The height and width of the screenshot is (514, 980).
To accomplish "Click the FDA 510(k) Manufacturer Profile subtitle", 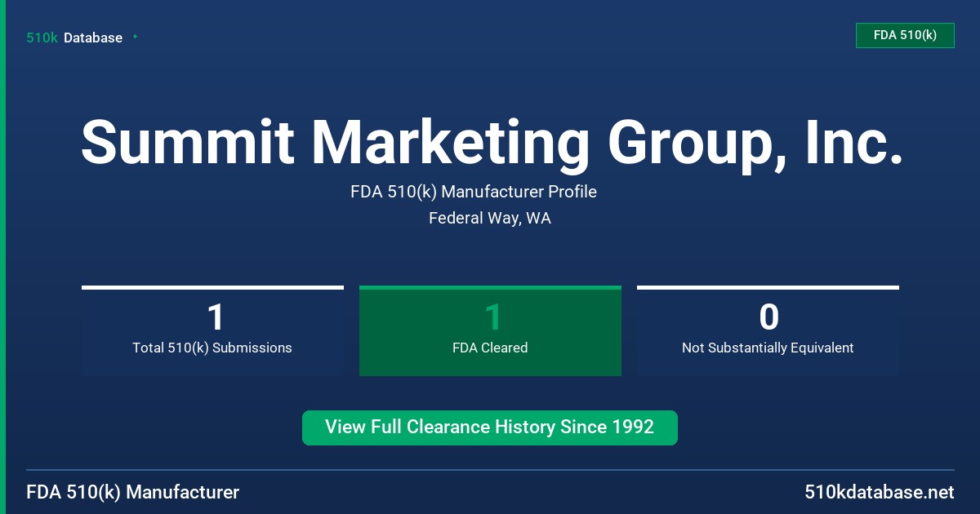I will pos(474,192).
